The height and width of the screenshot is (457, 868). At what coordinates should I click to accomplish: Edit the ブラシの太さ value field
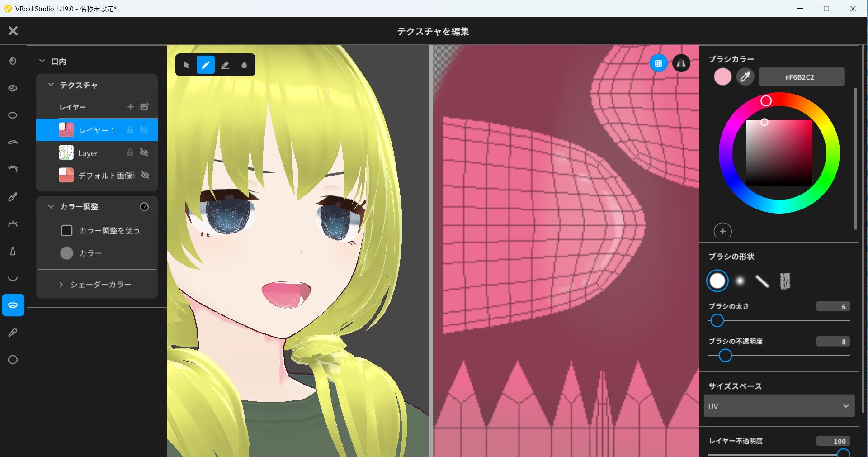pyautogui.click(x=833, y=306)
